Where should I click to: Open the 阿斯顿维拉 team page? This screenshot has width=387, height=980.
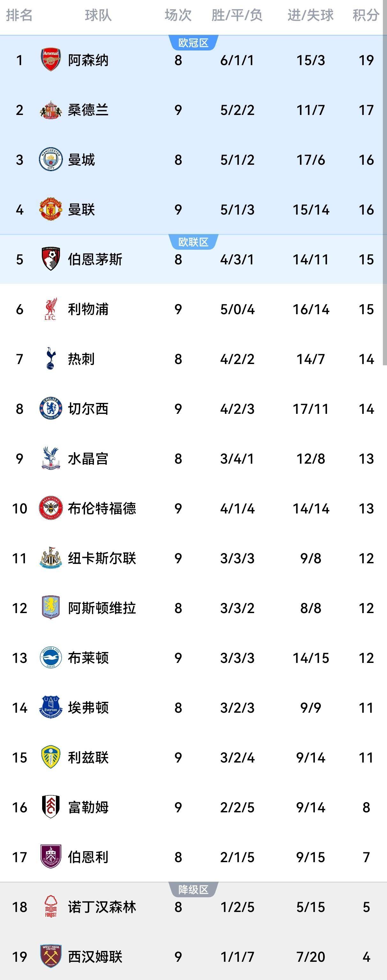(x=102, y=608)
